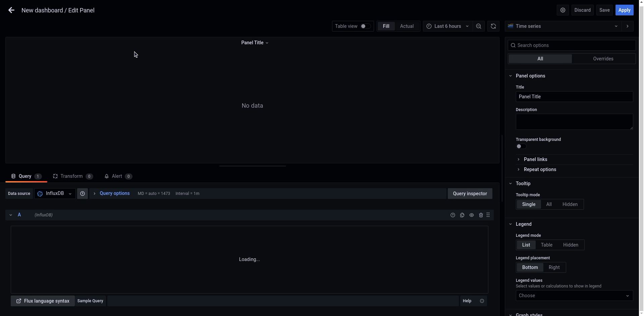Set Tooltip mode to Hidden
644x316 pixels.
coord(570,204)
